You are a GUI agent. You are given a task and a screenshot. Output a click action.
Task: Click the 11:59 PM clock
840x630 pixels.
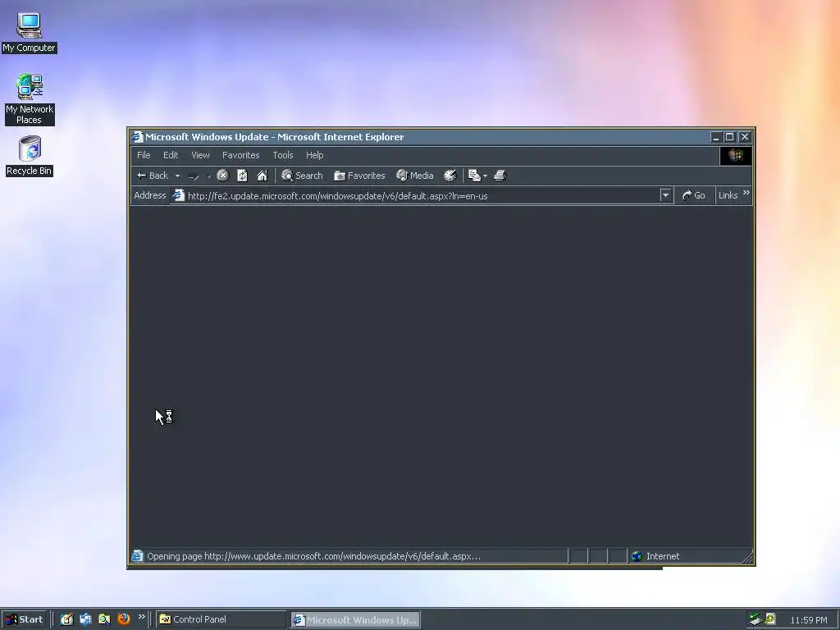tap(808, 620)
